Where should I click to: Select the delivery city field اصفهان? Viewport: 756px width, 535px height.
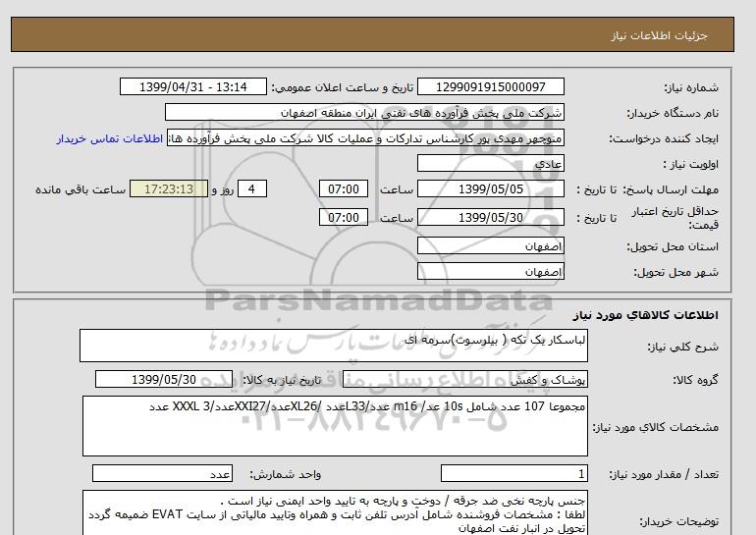(490, 271)
